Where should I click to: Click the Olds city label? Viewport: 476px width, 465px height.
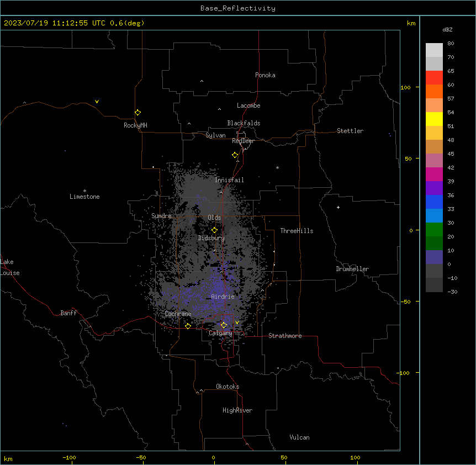click(214, 218)
